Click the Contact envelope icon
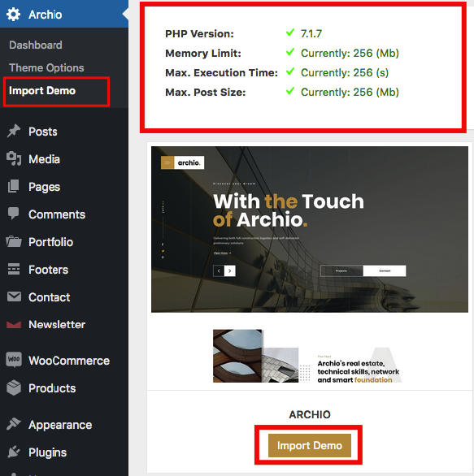 [x=14, y=296]
